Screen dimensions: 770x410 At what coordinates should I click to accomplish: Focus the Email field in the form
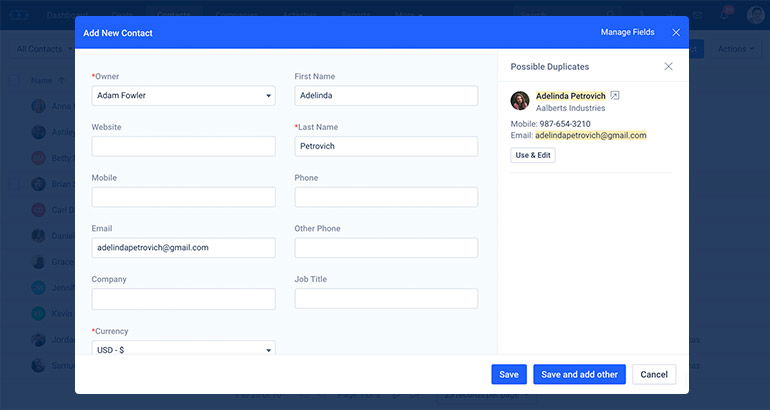click(183, 247)
